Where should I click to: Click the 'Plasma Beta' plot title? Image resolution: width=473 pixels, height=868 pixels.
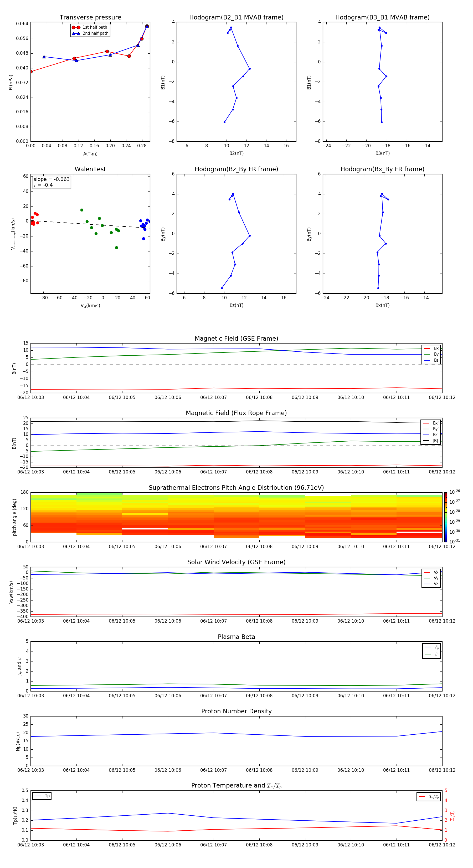point(236,637)
